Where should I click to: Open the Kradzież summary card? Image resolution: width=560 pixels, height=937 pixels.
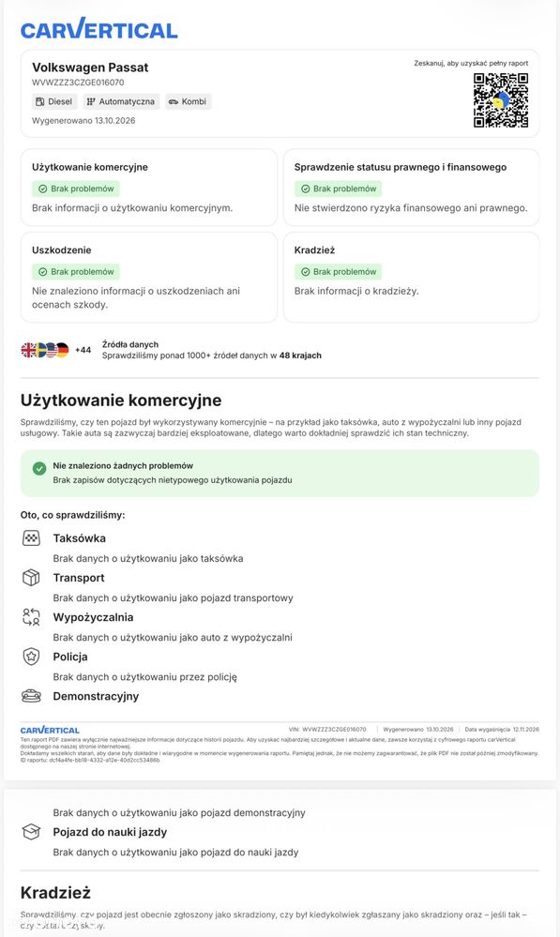pos(411,278)
